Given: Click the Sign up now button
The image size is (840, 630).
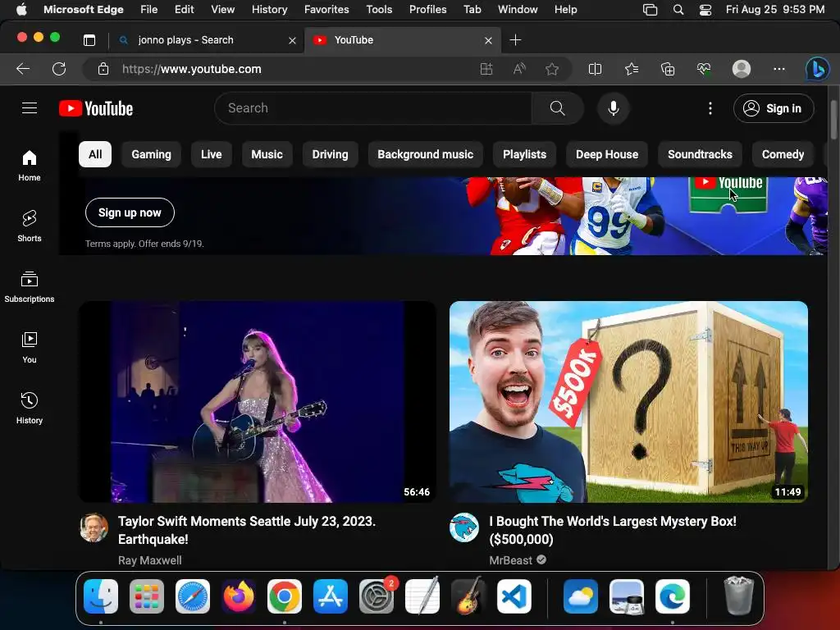Looking at the screenshot, I should pyautogui.click(x=130, y=212).
